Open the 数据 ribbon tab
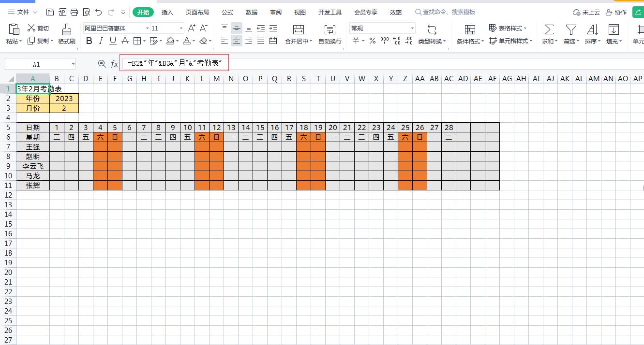 pyautogui.click(x=252, y=12)
